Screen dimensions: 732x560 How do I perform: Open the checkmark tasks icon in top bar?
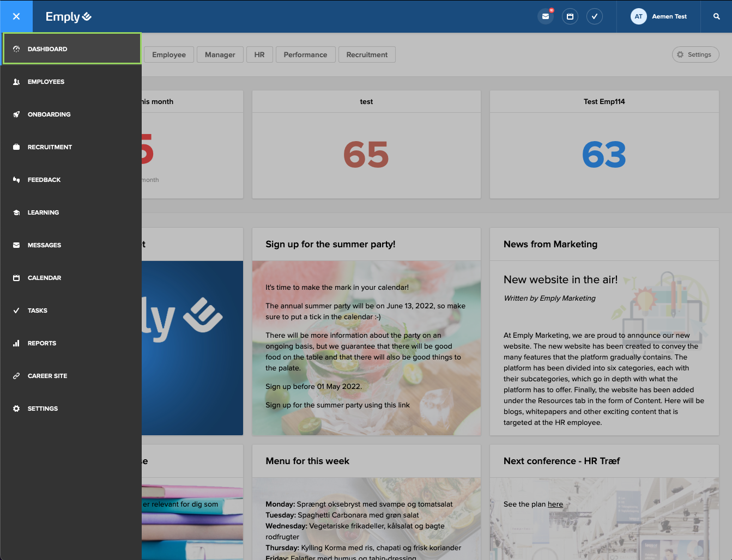[595, 16]
